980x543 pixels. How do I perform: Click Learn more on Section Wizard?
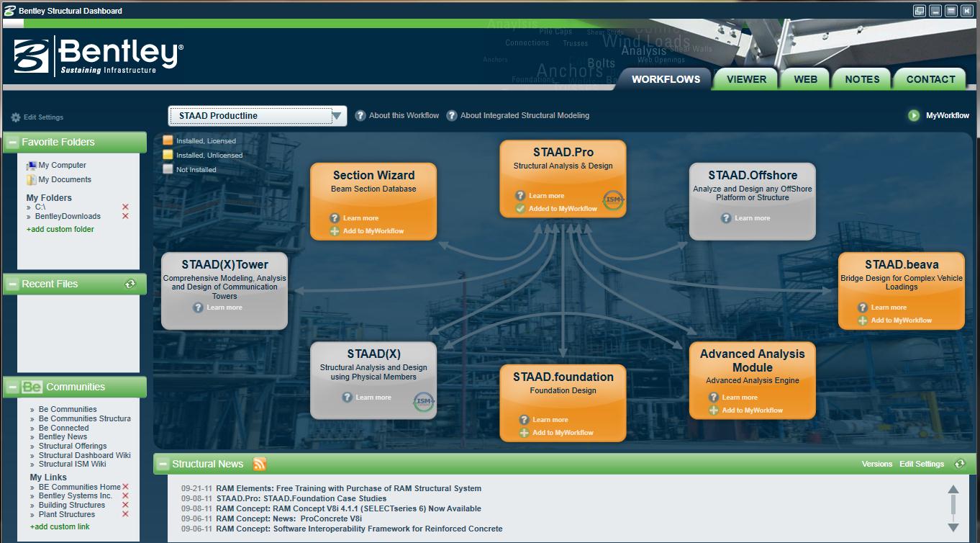(x=360, y=218)
